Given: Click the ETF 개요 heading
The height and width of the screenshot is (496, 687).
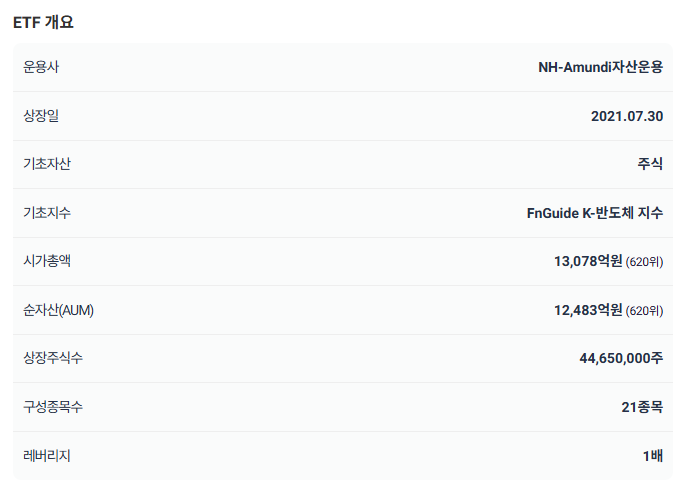Looking at the screenshot, I should pos(43,22).
